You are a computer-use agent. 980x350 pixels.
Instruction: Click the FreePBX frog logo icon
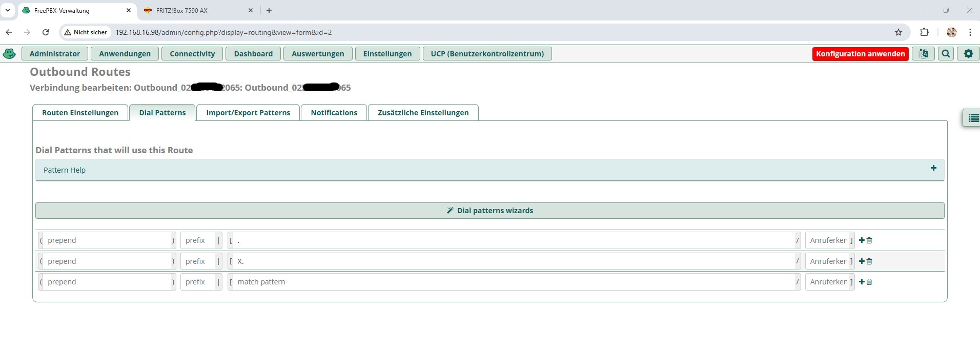coord(9,54)
